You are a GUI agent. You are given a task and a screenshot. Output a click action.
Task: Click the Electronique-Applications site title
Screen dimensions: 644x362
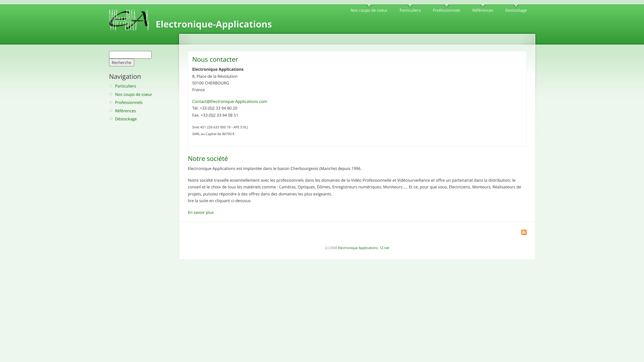[214, 24]
